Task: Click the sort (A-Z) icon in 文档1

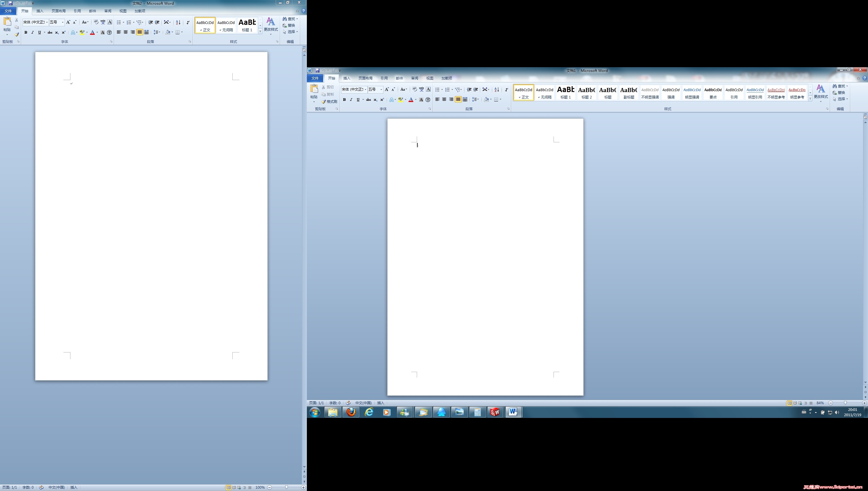Action: [496, 90]
